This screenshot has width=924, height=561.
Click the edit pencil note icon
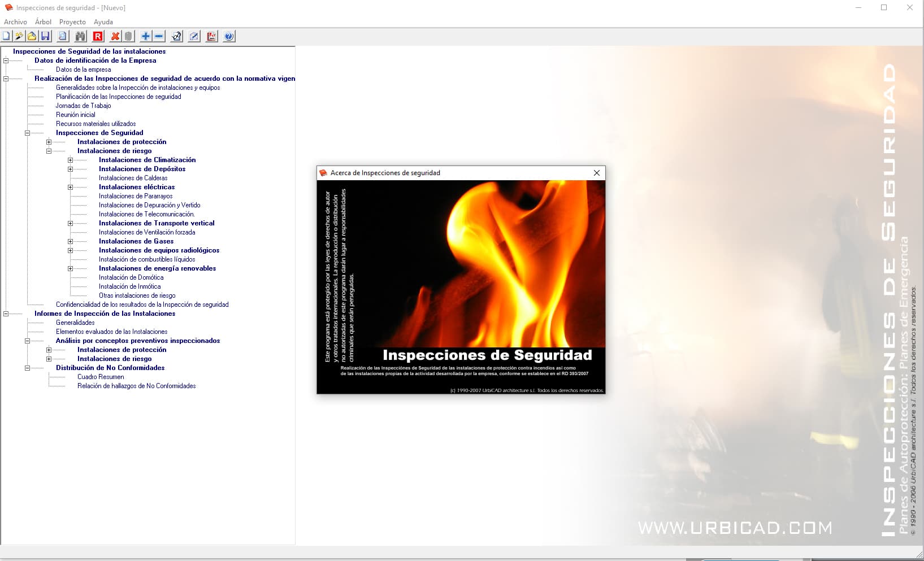pos(194,36)
